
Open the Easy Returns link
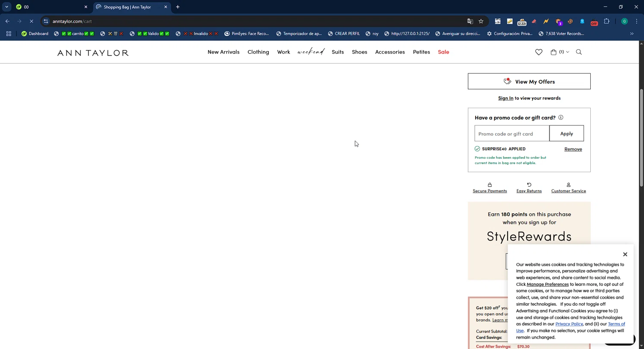pyautogui.click(x=529, y=191)
